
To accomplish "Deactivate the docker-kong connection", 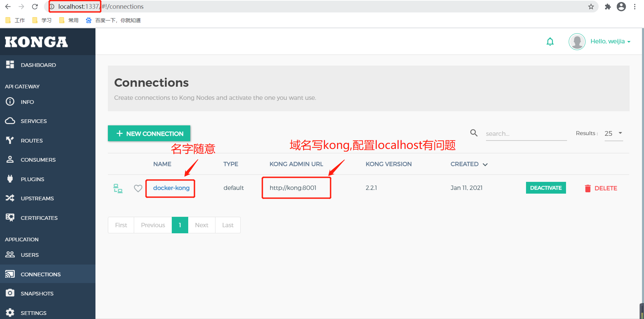I will coord(546,188).
